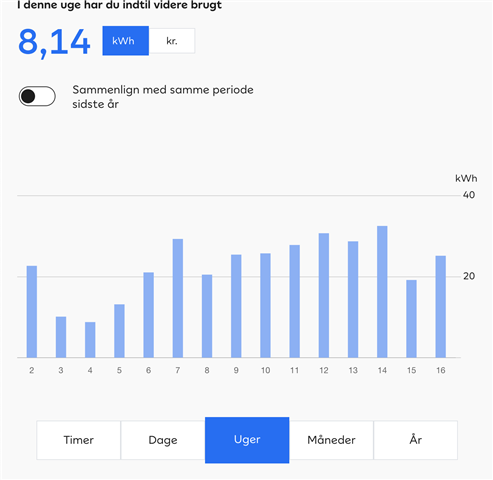Click the week 15 bar
Image resolution: width=493 pixels, height=480 pixels.
tap(411, 319)
